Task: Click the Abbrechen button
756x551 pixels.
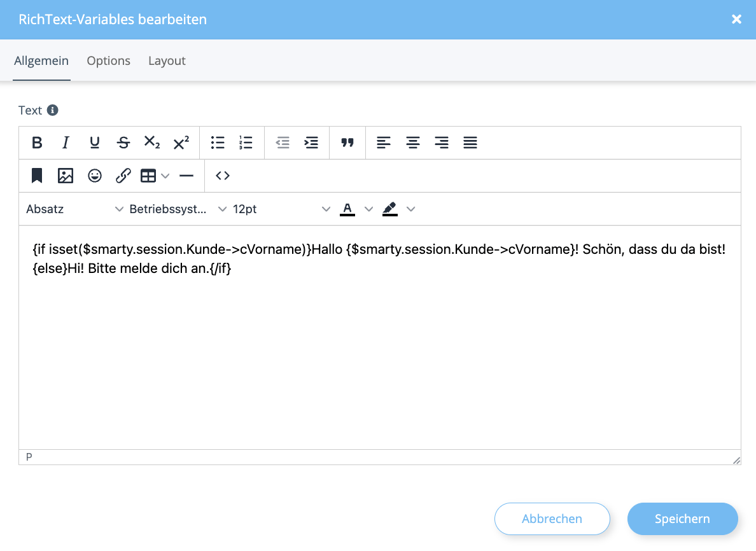Action: point(552,519)
